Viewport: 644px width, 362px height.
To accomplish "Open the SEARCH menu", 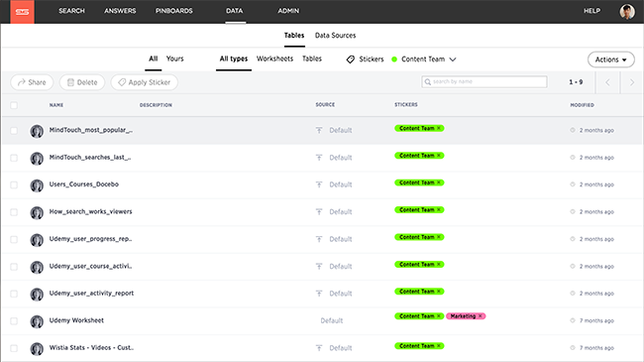I will [x=71, y=11].
